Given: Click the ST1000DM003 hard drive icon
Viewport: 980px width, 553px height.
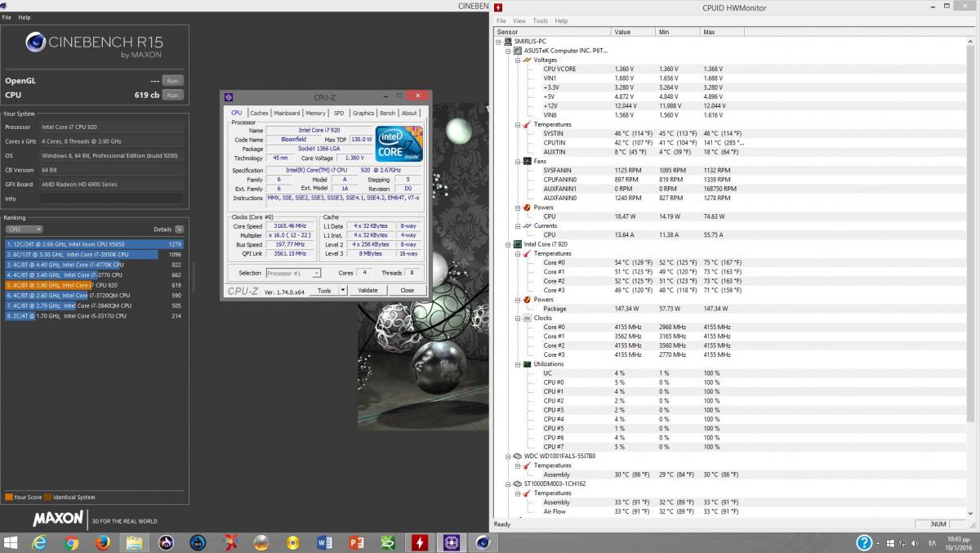Looking at the screenshot, I should [x=518, y=484].
